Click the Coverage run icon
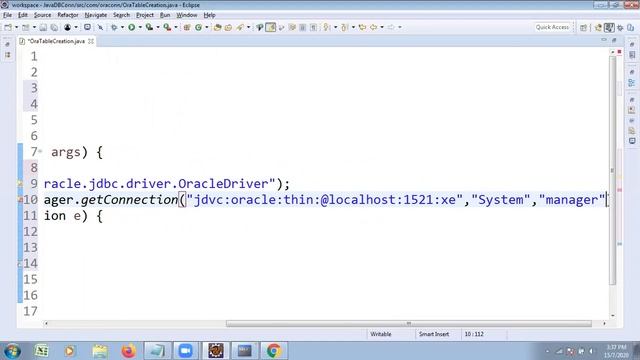Viewport: 640px width, 360px height. [149, 27]
